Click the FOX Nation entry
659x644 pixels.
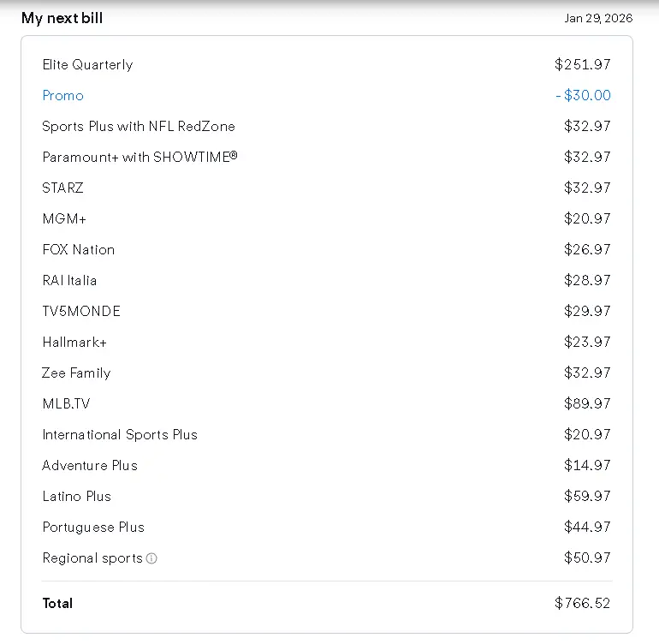pos(79,249)
